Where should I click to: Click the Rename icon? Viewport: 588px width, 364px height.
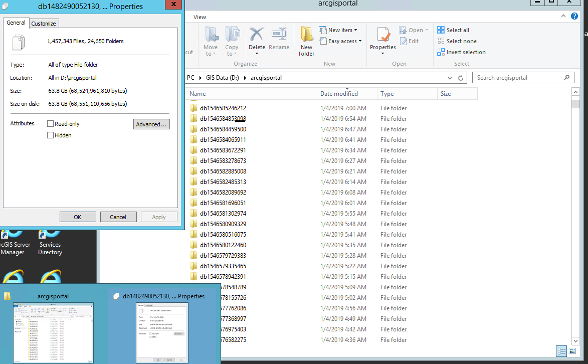[279, 35]
